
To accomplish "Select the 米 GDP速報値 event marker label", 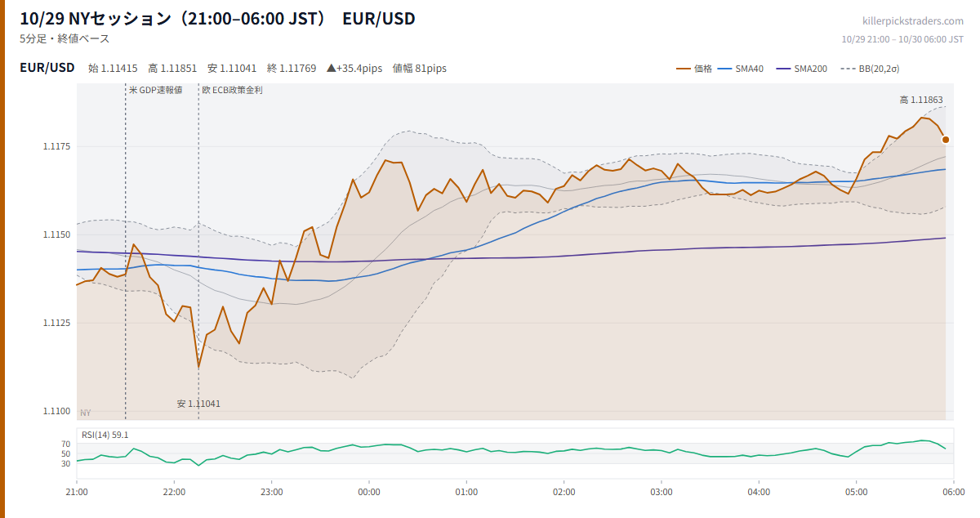I will tap(155, 90).
